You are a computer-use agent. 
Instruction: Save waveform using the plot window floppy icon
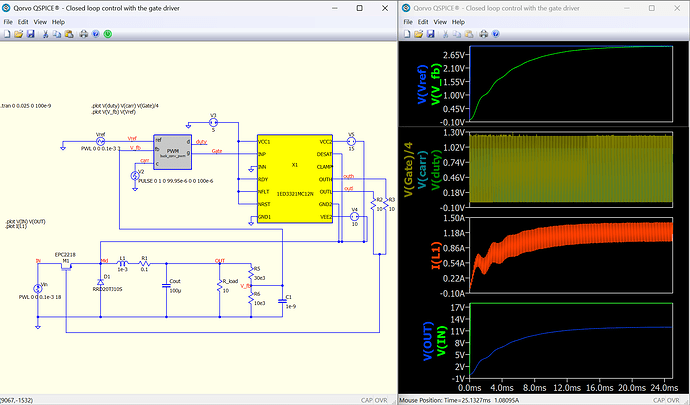pos(430,34)
